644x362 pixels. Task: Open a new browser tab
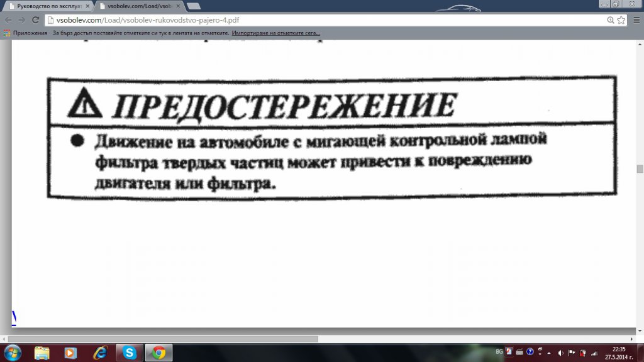point(194,6)
